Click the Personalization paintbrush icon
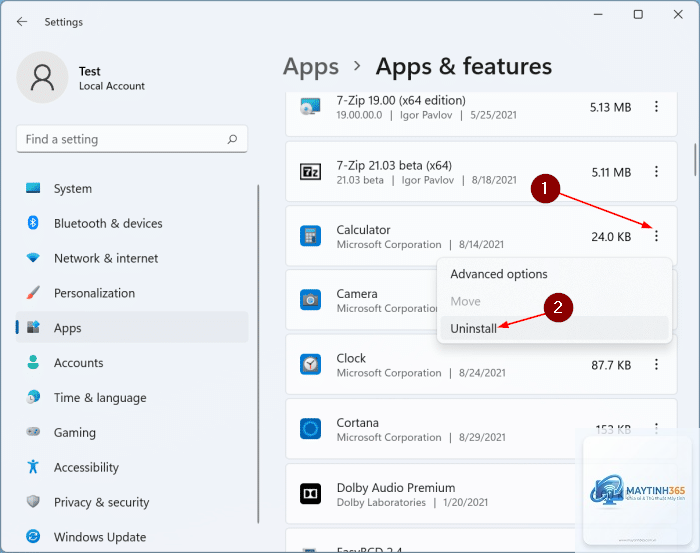This screenshot has height=553, width=700. 33,293
